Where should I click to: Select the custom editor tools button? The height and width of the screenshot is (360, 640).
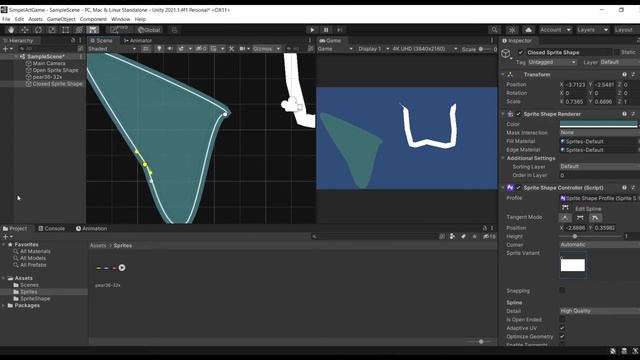(93, 30)
